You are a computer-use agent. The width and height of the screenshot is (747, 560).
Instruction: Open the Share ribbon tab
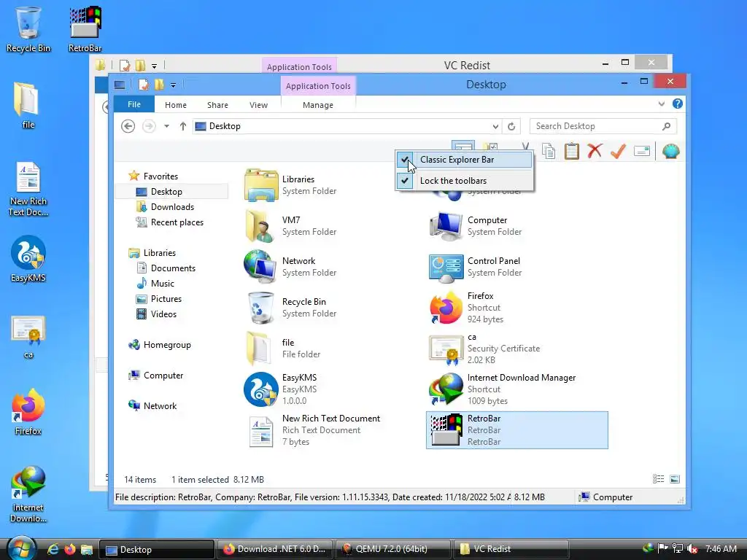coord(217,105)
